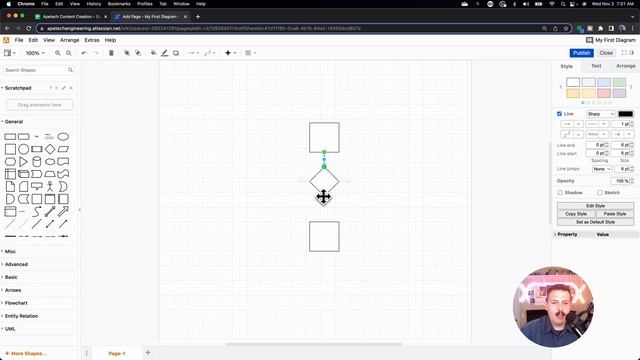Open the table dropdown in toolbar
The width and height of the screenshot is (640, 360).
click(250, 53)
